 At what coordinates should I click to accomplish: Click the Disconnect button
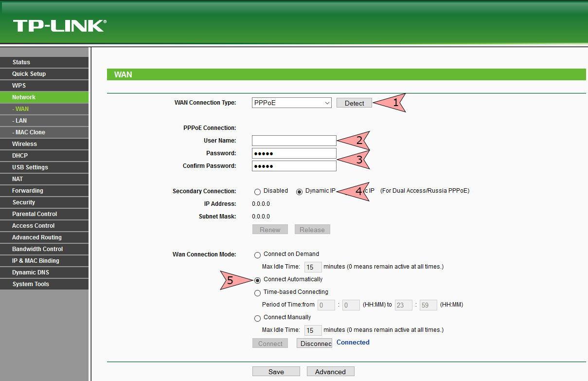[314, 343]
